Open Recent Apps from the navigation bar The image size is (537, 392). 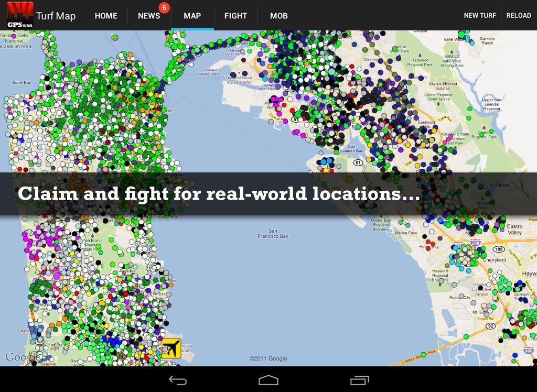click(359, 378)
